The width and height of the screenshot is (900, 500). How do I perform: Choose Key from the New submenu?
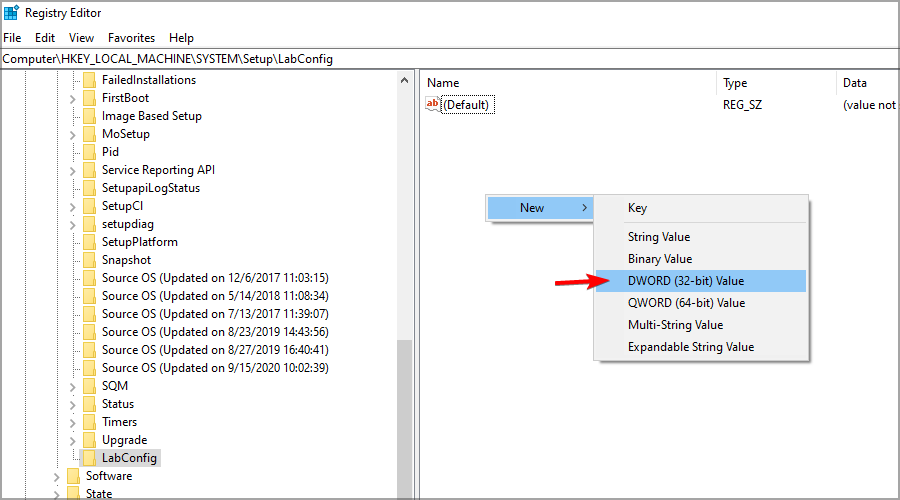tap(701, 208)
